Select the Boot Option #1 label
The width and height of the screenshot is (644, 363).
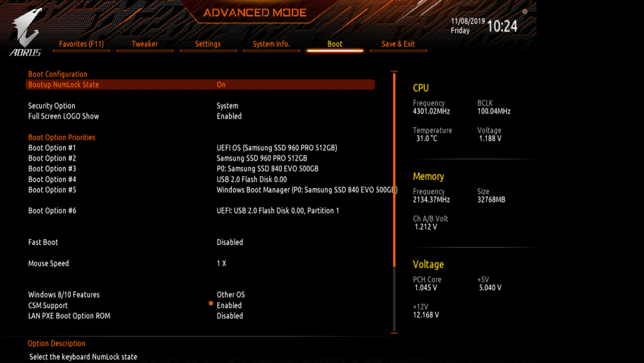52,148
